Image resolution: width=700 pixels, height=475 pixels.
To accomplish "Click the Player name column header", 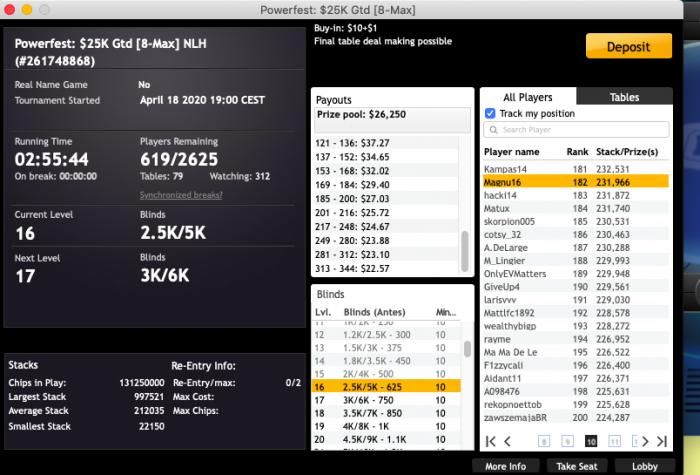I will point(512,152).
